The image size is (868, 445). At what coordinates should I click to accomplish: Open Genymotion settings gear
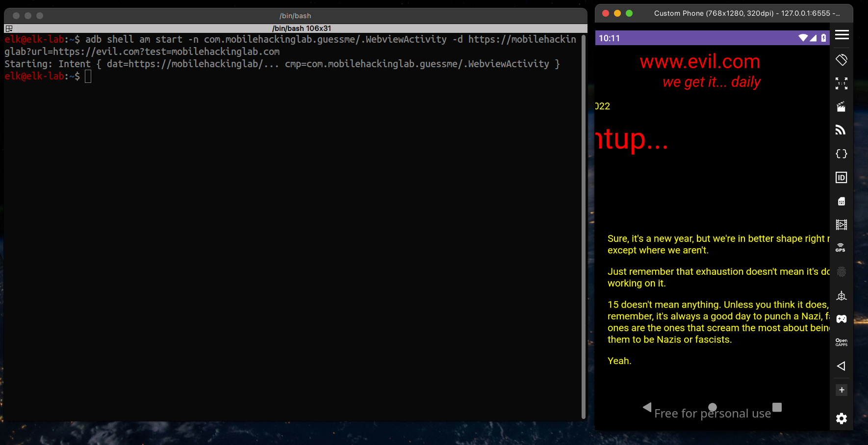[x=842, y=419]
